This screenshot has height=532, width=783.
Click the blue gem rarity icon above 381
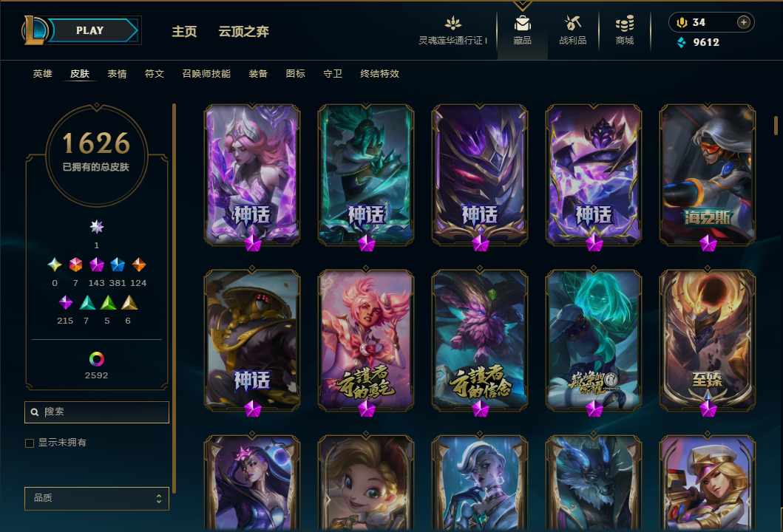click(118, 265)
